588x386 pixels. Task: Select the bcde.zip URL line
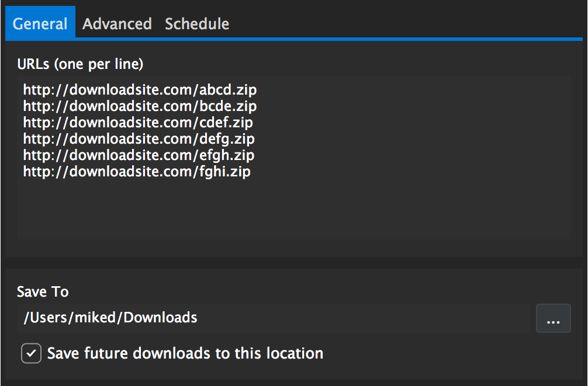click(x=140, y=107)
